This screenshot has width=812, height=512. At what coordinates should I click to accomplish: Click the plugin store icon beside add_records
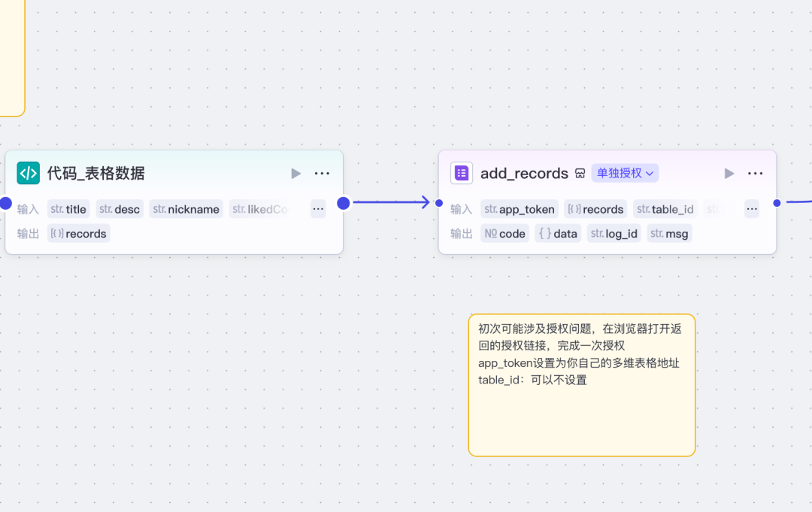point(580,174)
